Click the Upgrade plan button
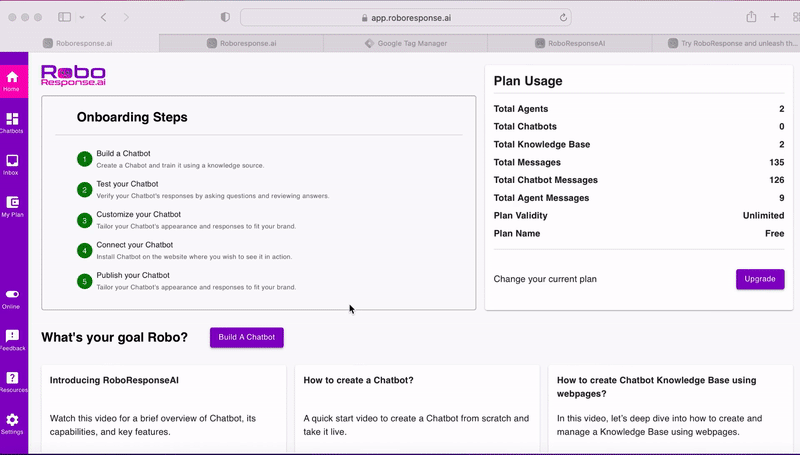Image resolution: width=800 pixels, height=455 pixels. [760, 279]
